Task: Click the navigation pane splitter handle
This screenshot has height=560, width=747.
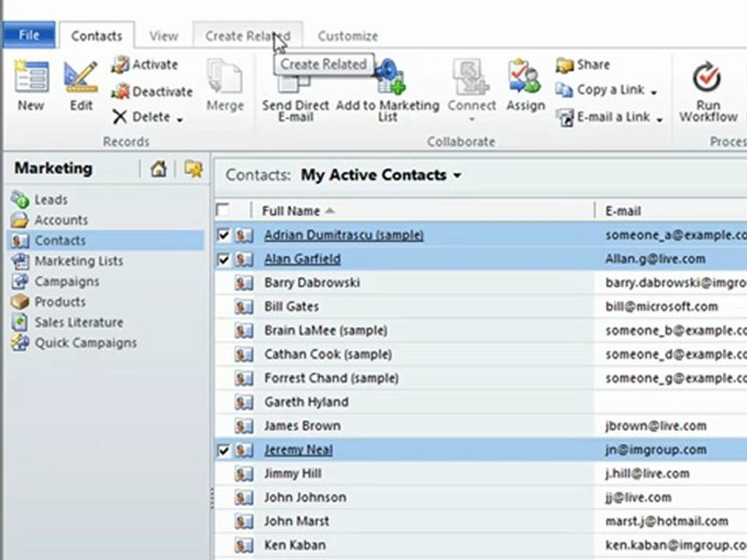Action: [212, 498]
